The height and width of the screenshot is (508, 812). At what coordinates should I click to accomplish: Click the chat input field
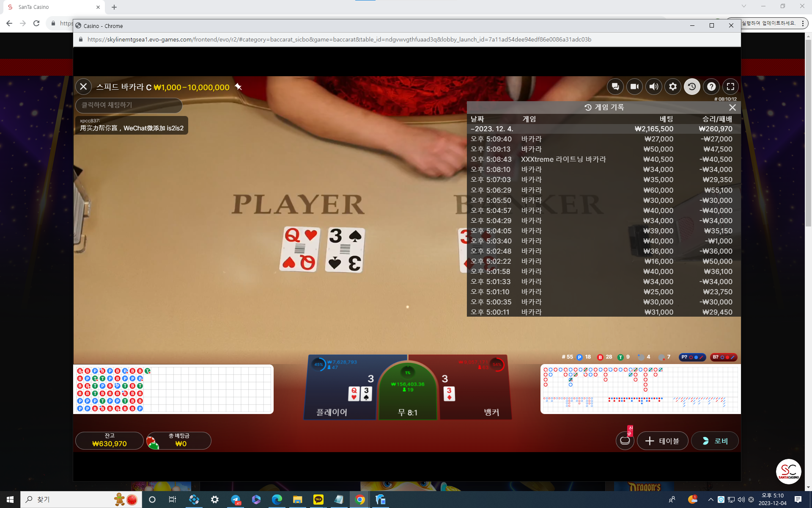[129, 105]
